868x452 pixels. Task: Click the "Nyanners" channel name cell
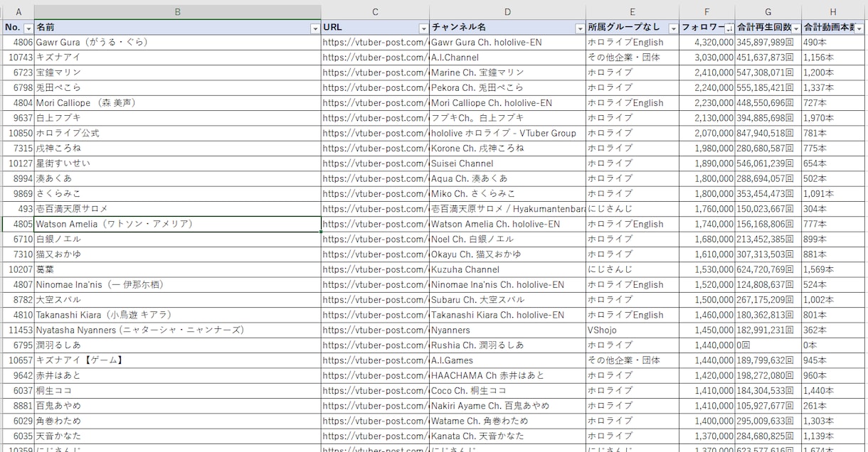pyautogui.click(x=508, y=330)
